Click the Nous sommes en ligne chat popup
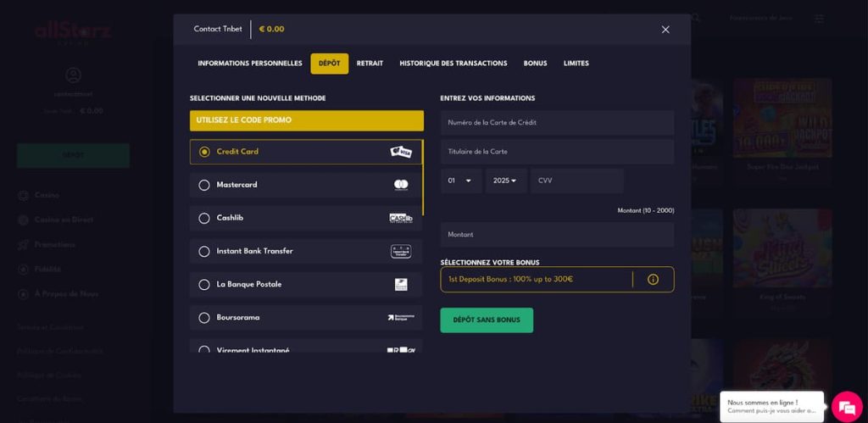Image resolution: width=868 pixels, height=423 pixels. pyautogui.click(x=771, y=407)
